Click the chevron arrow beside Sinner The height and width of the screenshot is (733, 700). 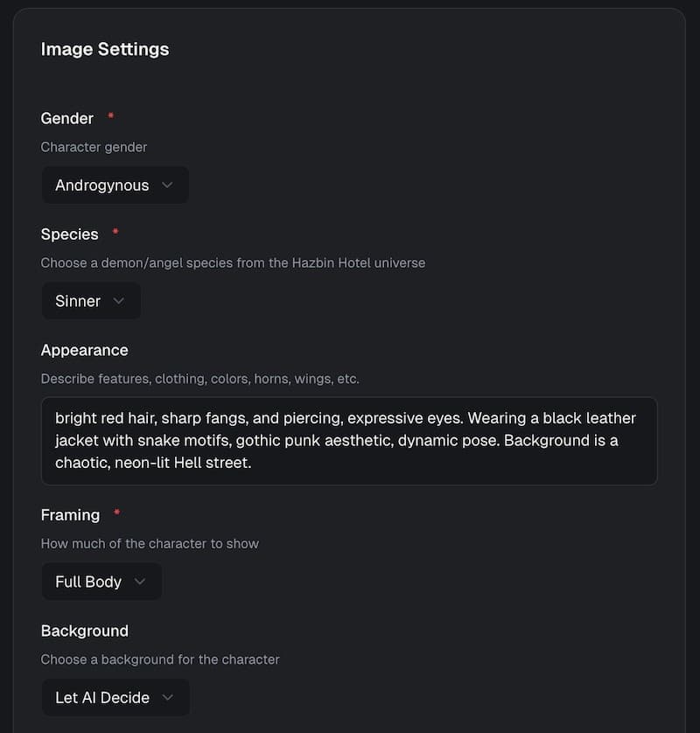[x=120, y=301]
